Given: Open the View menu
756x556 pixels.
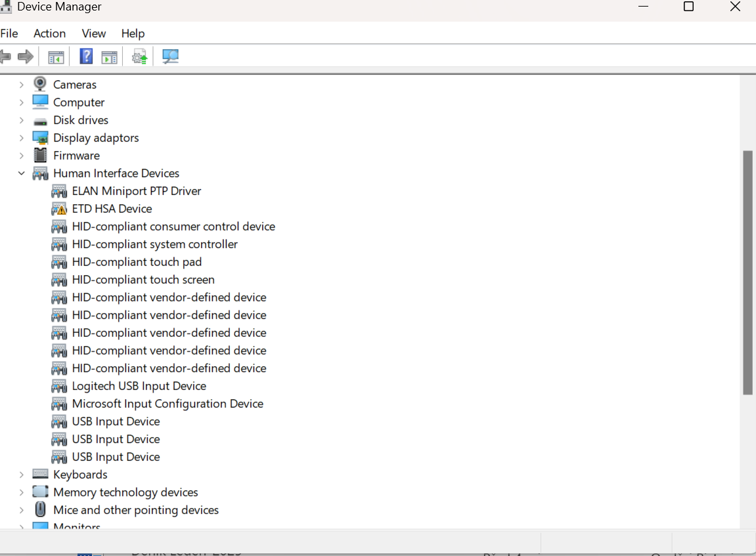Looking at the screenshot, I should (x=93, y=33).
